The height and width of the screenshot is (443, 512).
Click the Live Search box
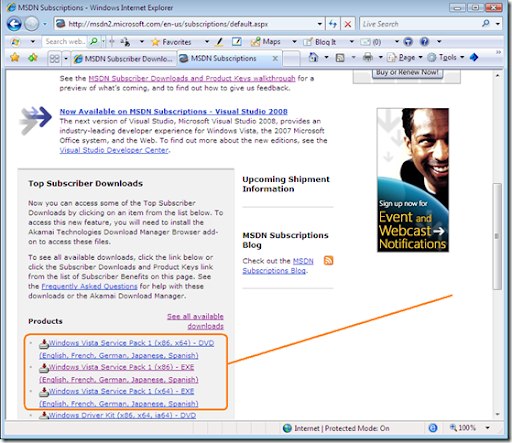(x=420, y=24)
